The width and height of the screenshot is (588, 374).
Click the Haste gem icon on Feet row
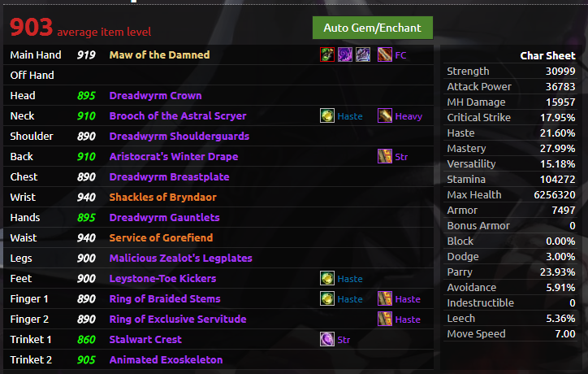coord(327,278)
